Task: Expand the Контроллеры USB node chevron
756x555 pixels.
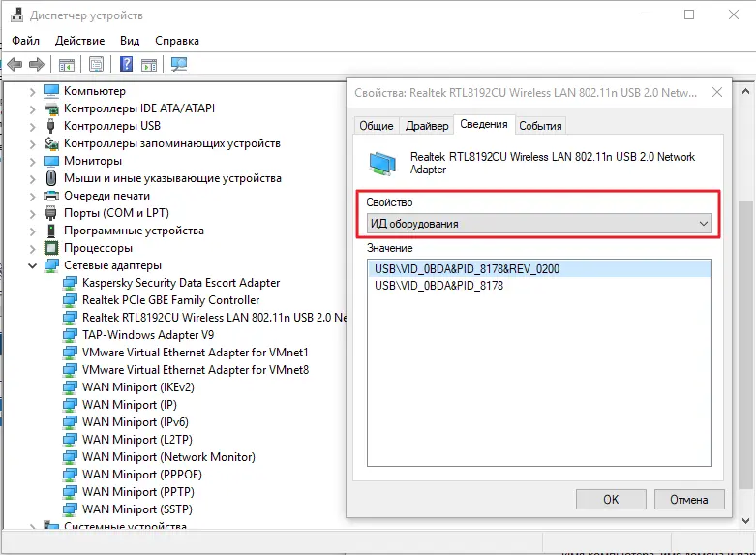Action: tap(32, 127)
